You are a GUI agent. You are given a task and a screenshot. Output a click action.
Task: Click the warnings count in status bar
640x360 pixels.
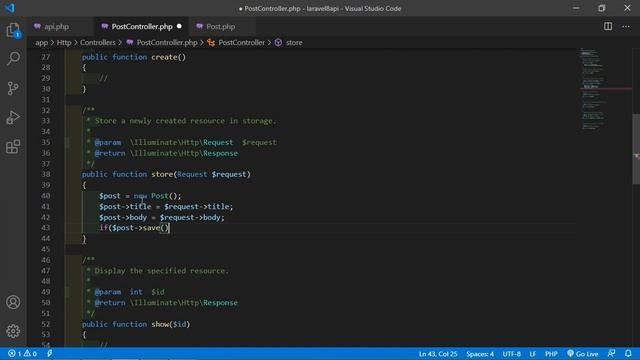tap(30, 353)
